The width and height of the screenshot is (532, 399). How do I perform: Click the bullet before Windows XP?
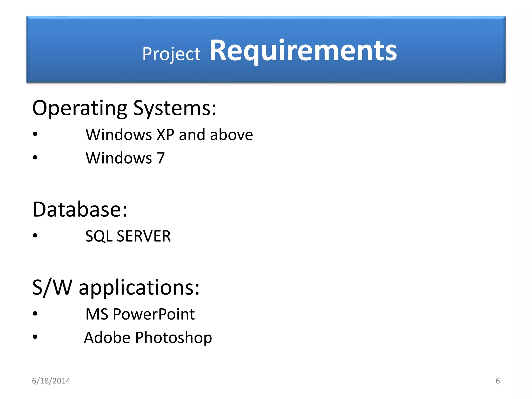[x=35, y=134]
